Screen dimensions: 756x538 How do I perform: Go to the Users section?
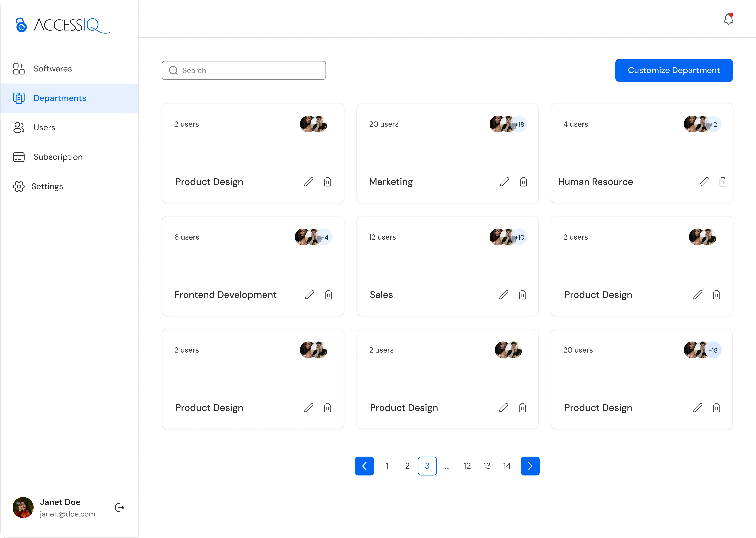pos(44,128)
